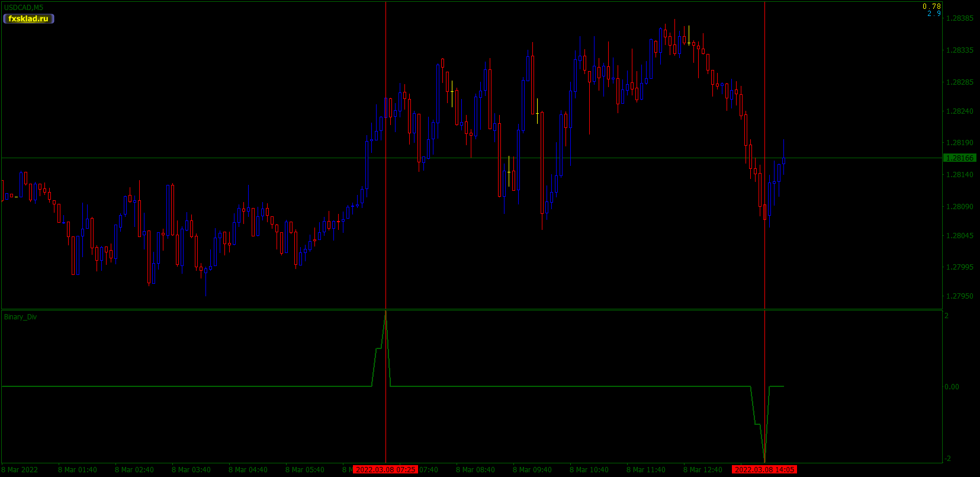Click price level 1.28045 on the scale
Image resolution: width=980 pixels, height=477 pixels.
tap(960, 236)
